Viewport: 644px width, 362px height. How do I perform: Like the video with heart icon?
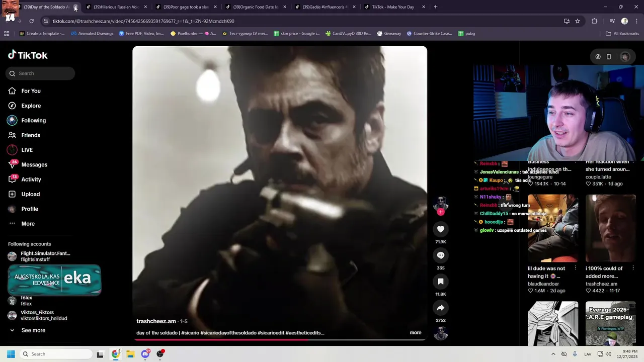(x=441, y=229)
